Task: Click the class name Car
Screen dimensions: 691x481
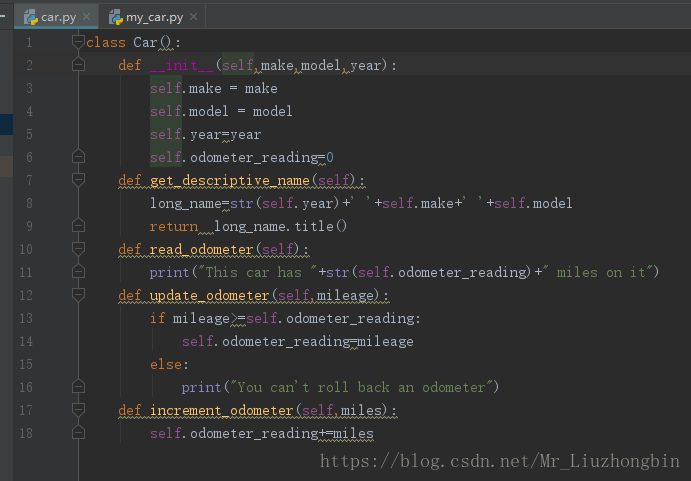Action: (x=145, y=42)
